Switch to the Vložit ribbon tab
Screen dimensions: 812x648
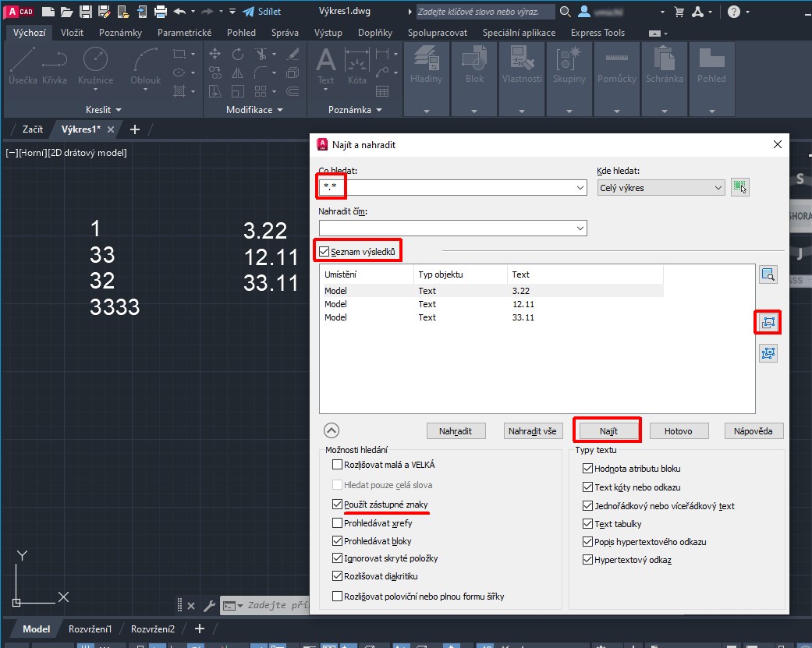pos(72,33)
